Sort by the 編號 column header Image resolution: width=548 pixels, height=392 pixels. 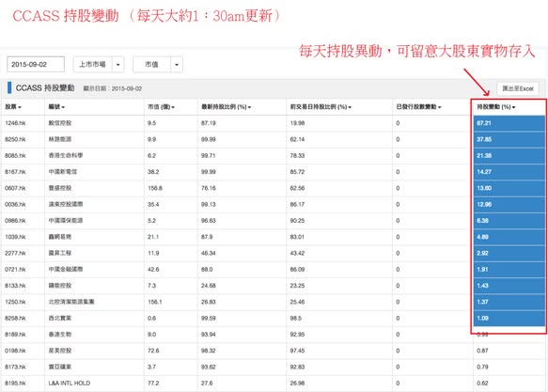[56, 107]
